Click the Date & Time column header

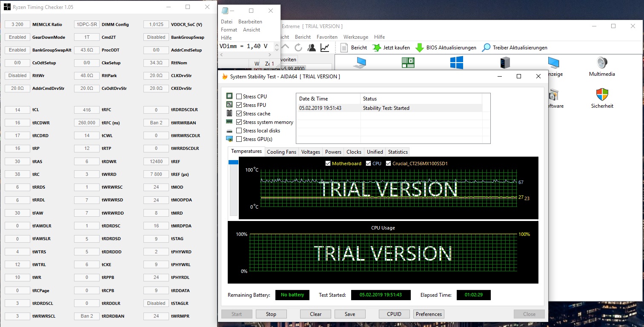[328, 99]
